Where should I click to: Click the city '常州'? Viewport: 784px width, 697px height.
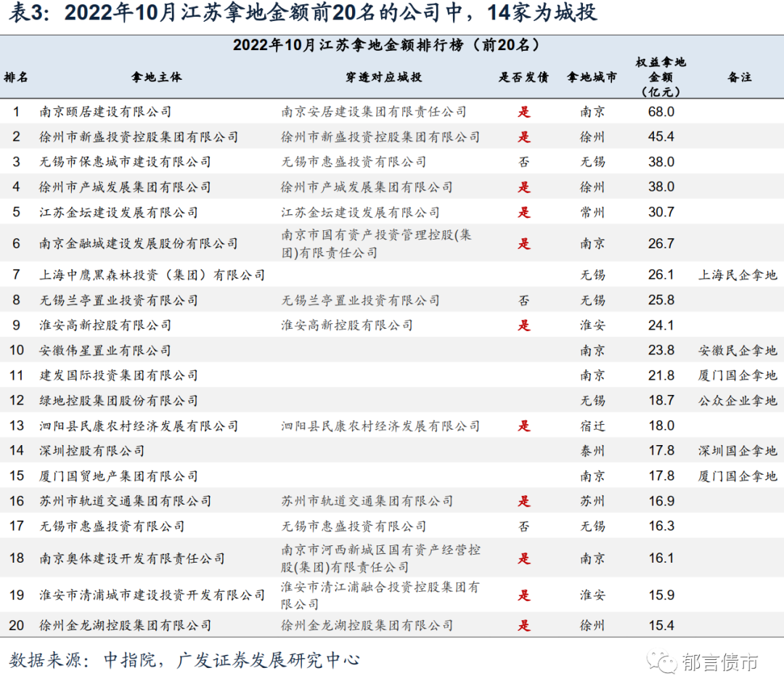(592, 213)
